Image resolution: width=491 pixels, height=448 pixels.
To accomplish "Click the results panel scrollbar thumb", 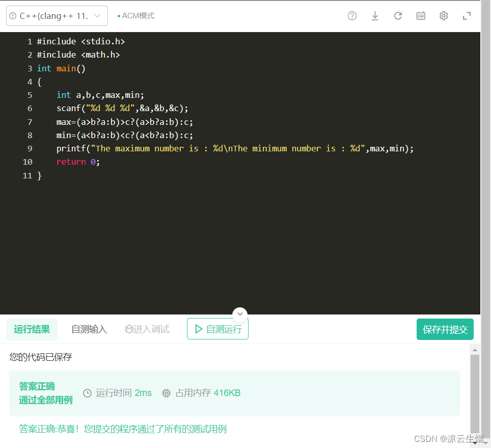I will coord(475,394).
